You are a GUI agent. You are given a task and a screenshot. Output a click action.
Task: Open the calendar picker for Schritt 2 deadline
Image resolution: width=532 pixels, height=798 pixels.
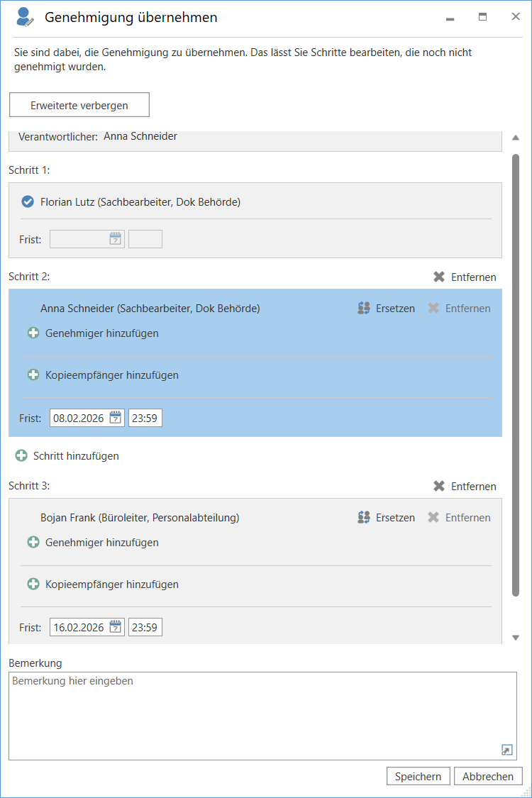click(115, 417)
